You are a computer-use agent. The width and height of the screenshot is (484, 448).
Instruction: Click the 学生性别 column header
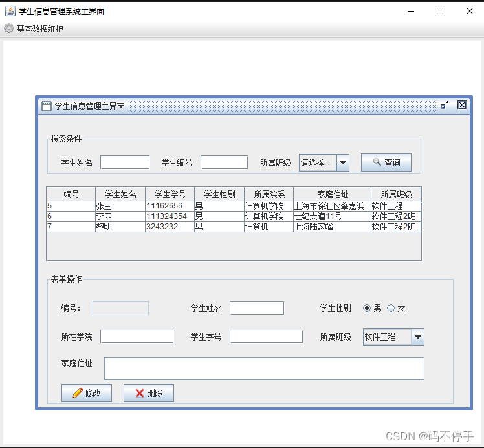(219, 194)
